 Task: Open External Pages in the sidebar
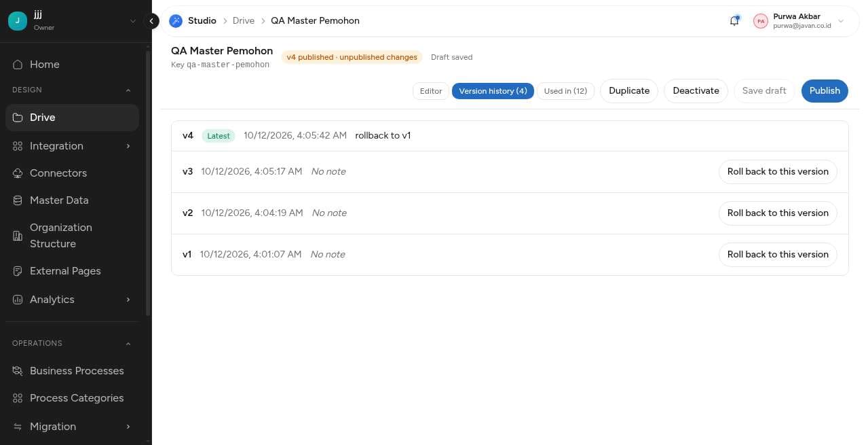point(72,271)
